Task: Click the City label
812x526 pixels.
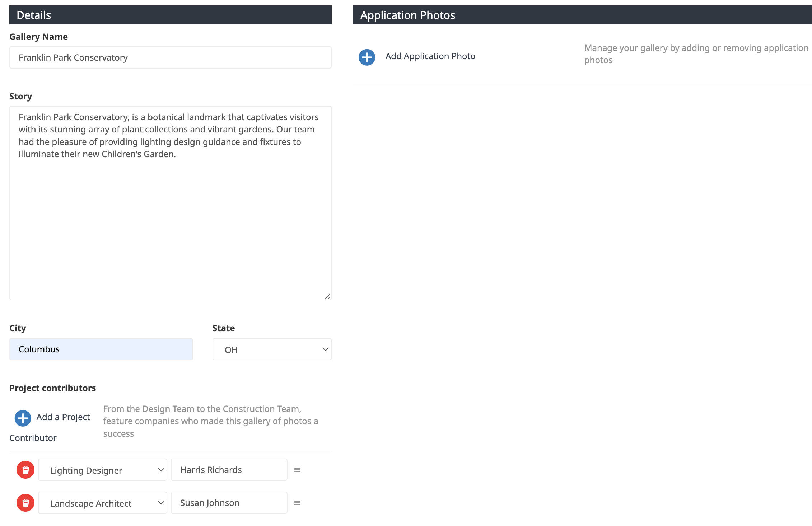Action: coord(18,328)
